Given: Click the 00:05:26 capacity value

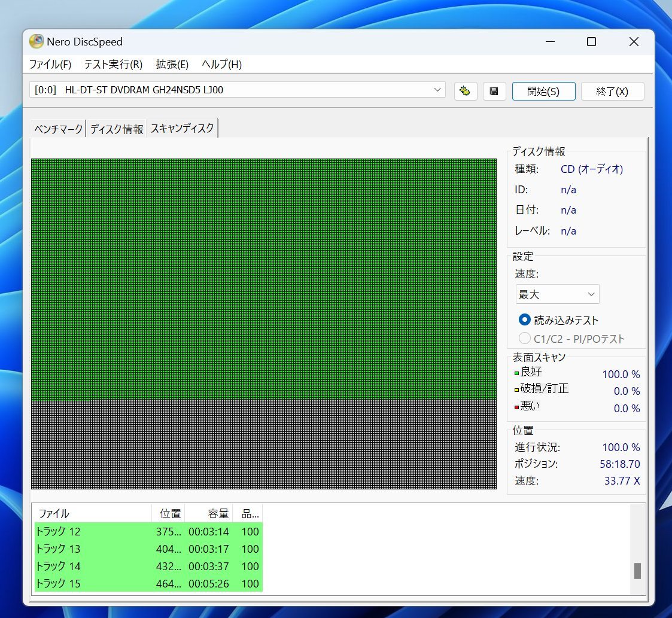Looking at the screenshot, I should tap(209, 584).
